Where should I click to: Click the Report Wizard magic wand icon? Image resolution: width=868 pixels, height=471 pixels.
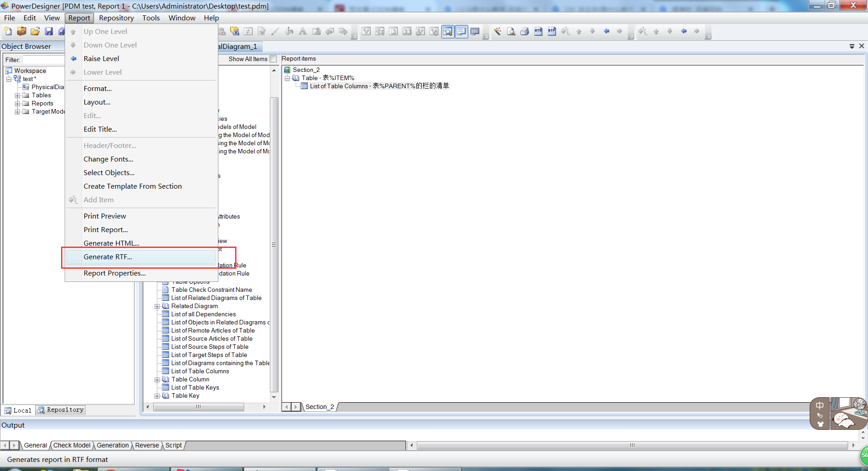pyautogui.click(x=497, y=31)
